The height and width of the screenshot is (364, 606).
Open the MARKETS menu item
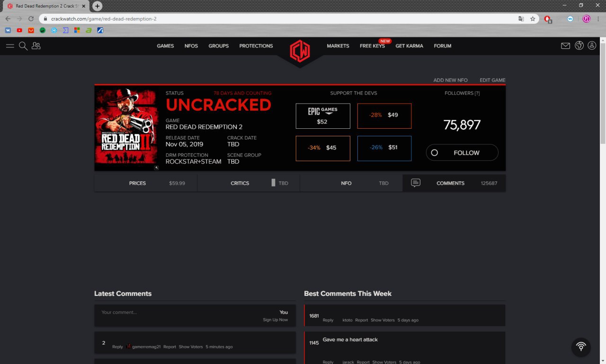tap(338, 46)
